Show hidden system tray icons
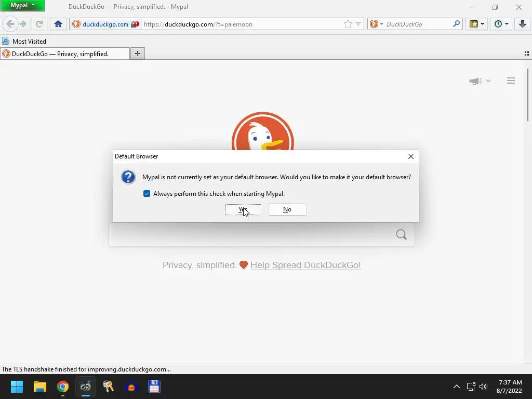 tap(457, 387)
